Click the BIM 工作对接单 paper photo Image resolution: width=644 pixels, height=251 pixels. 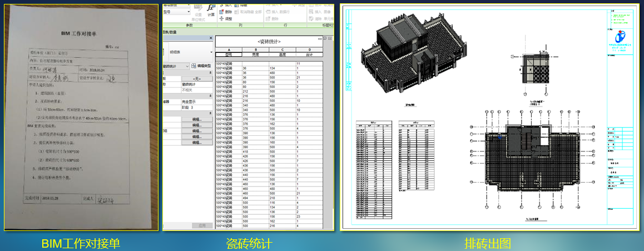[81, 117]
